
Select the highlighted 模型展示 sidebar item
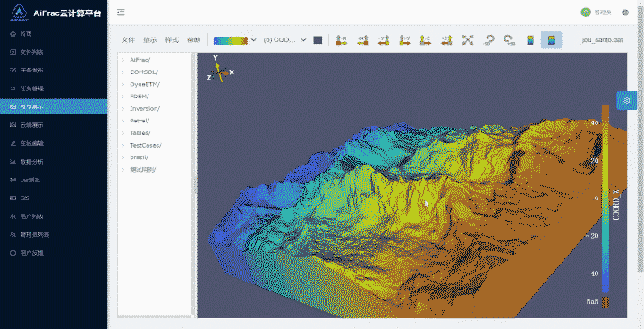pyautogui.click(x=54, y=106)
